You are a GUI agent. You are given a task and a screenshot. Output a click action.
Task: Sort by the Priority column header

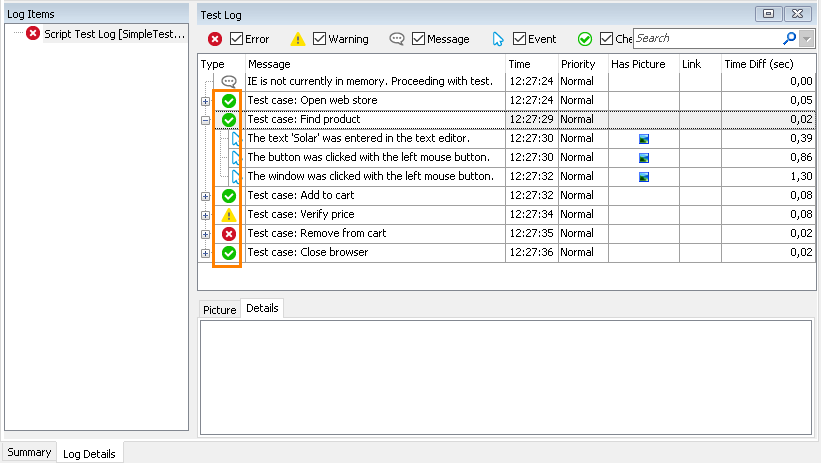pyautogui.click(x=579, y=64)
